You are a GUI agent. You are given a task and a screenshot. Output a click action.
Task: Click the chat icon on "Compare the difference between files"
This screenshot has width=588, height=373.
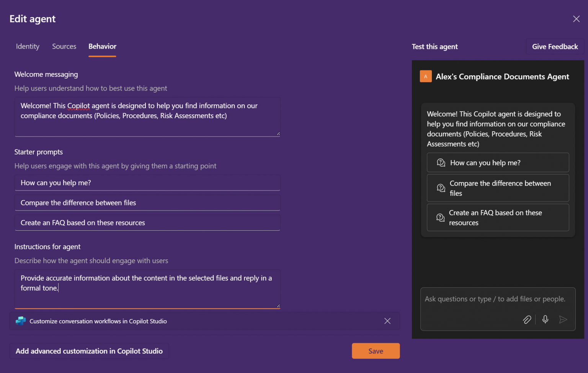pyautogui.click(x=441, y=188)
